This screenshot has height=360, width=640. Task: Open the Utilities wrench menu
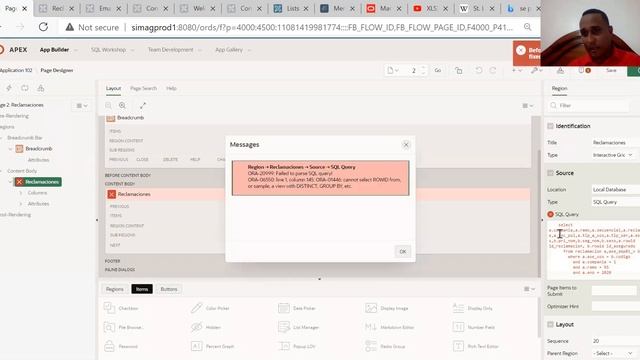pyautogui.click(x=536, y=71)
